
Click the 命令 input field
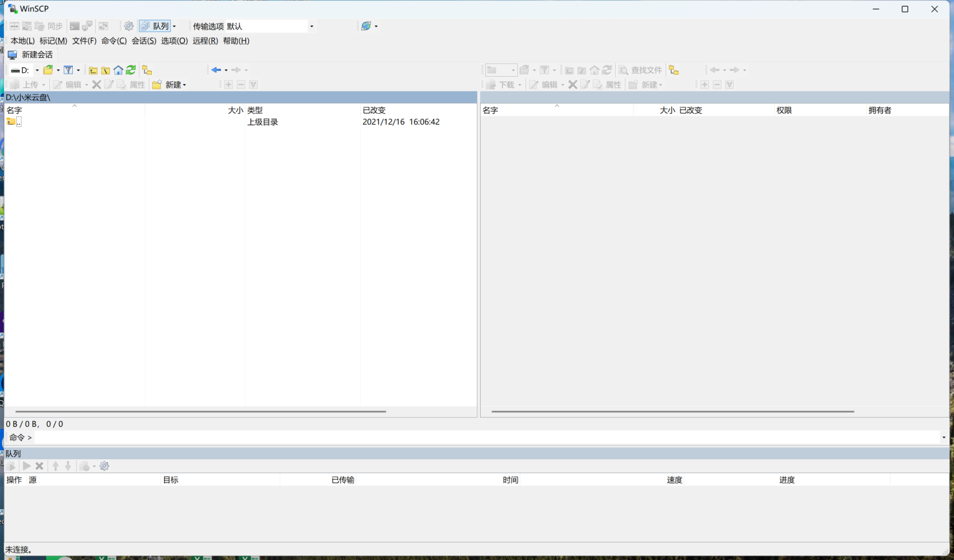[x=482, y=437]
